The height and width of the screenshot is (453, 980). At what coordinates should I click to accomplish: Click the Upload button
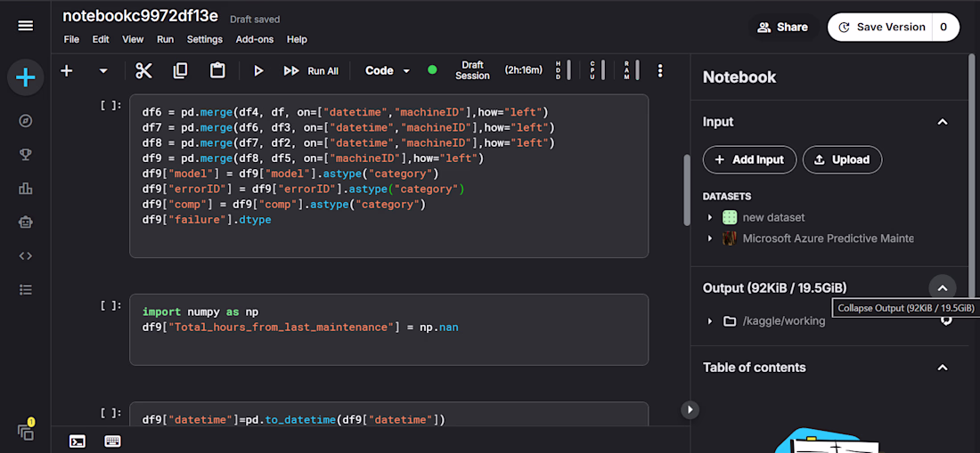[842, 159]
